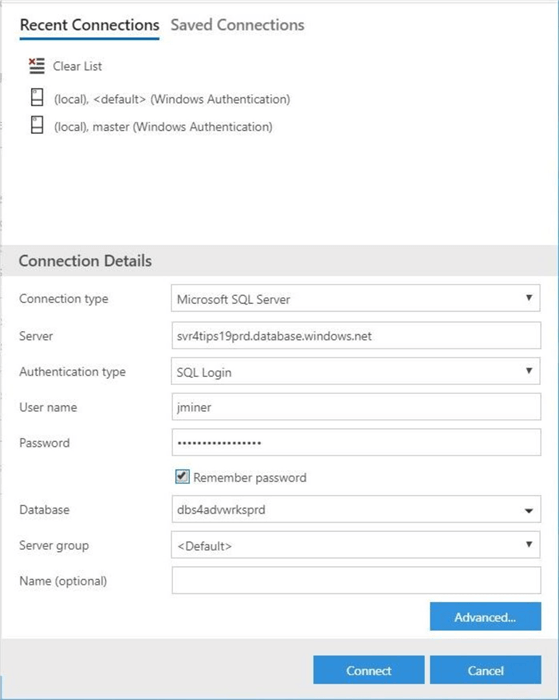Click the "Connection Details" heading
The image size is (559, 700).
[x=85, y=261]
